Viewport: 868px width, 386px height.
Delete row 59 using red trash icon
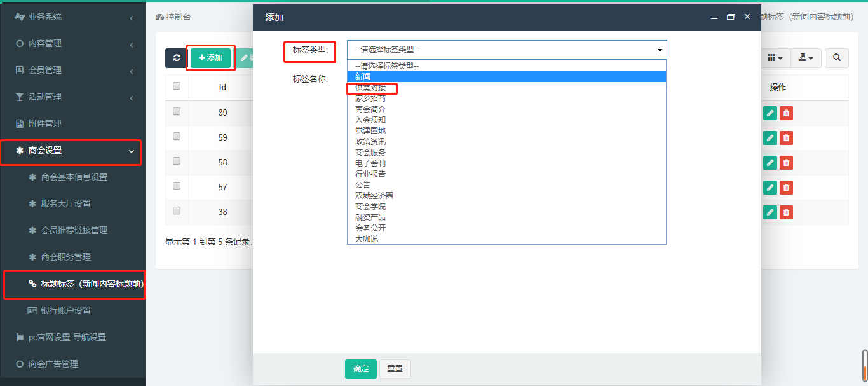click(x=786, y=138)
